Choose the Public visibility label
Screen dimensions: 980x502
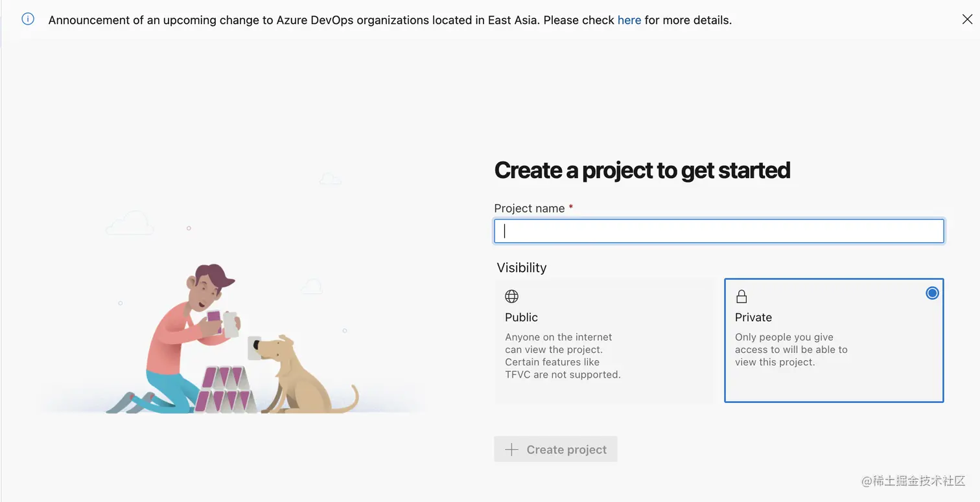521,317
